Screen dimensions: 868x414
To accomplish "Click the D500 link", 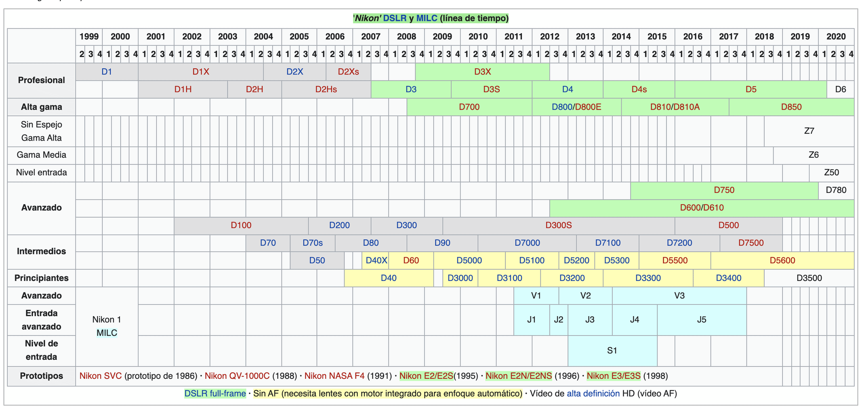I will coord(729,226).
